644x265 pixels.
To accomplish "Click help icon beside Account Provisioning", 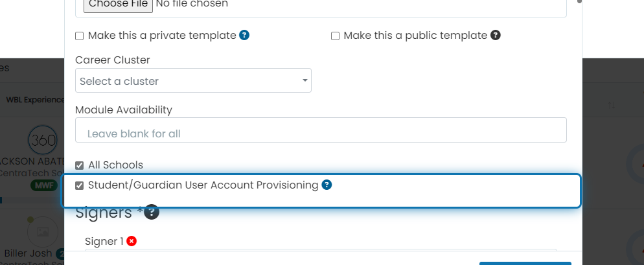I will click(x=327, y=185).
